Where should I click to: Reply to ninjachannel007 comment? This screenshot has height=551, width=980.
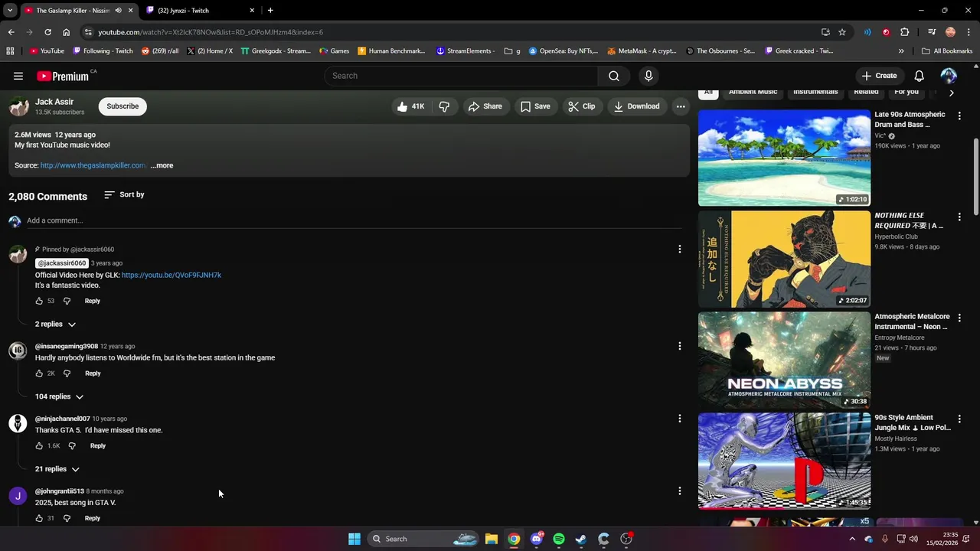[98, 445]
